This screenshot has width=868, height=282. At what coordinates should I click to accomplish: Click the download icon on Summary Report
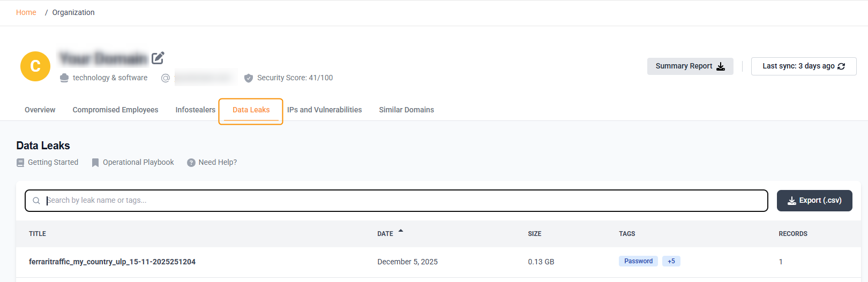click(721, 66)
